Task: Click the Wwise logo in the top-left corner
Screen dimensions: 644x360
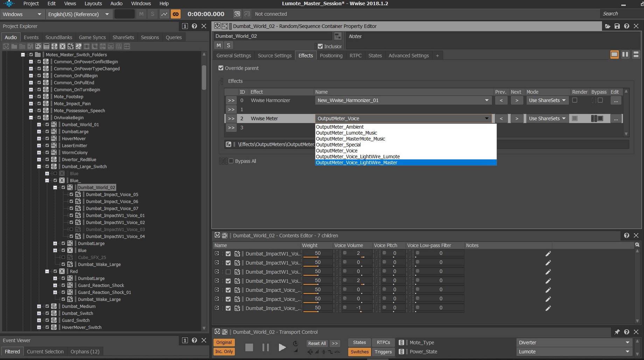Action: (x=9, y=4)
